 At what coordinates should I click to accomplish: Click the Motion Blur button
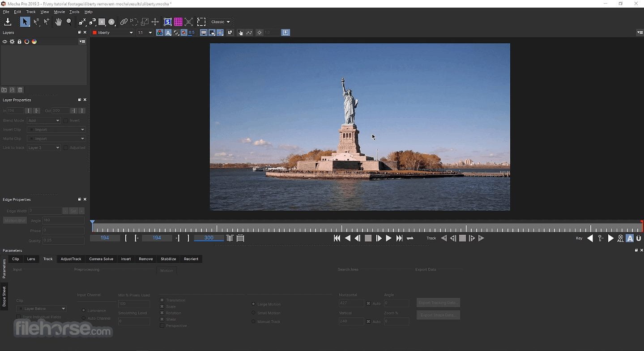15,220
